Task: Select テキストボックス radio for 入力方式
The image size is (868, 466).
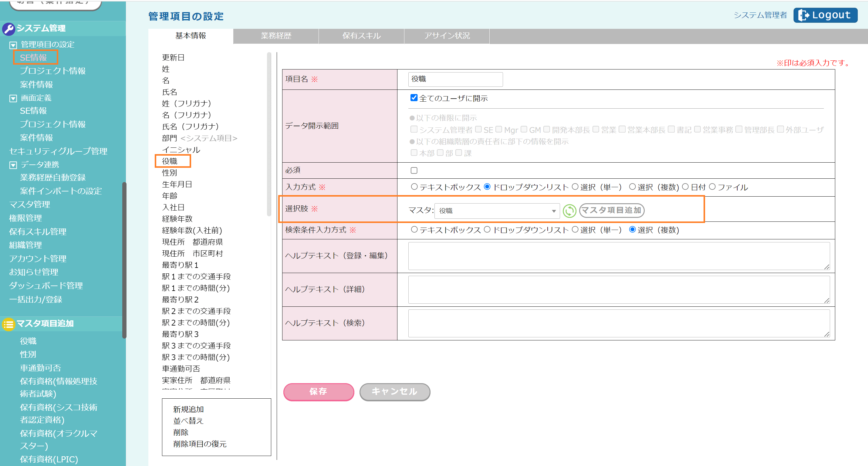Action: tap(414, 187)
